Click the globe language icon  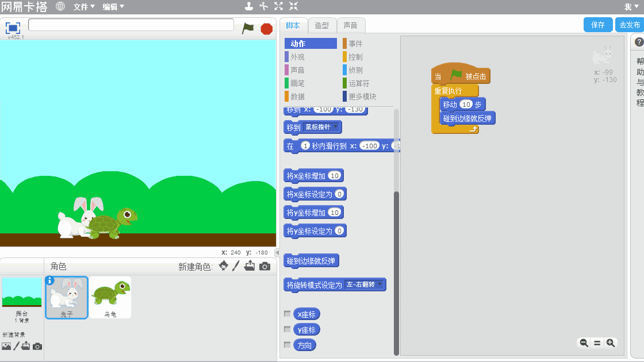pos(60,6)
